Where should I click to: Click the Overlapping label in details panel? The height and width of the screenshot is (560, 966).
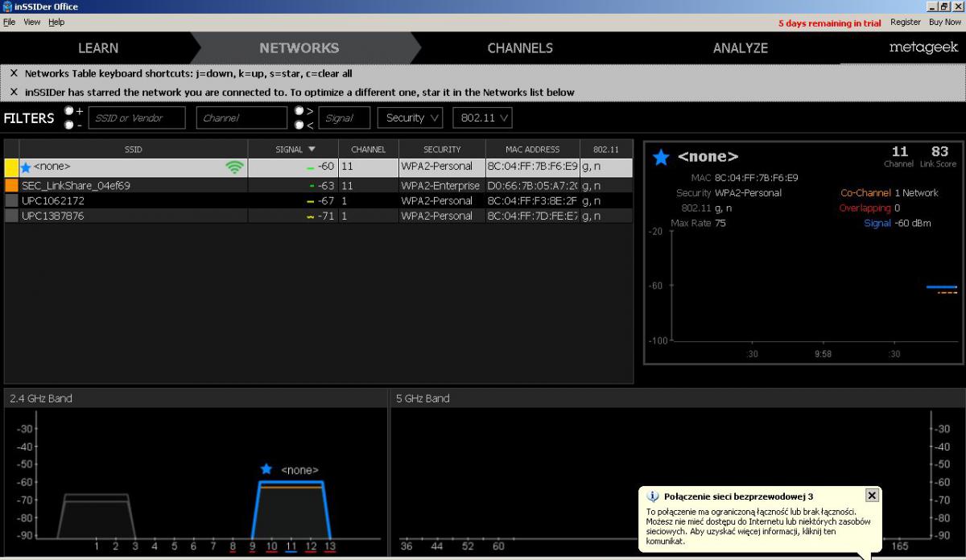pyautogui.click(x=865, y=208)
